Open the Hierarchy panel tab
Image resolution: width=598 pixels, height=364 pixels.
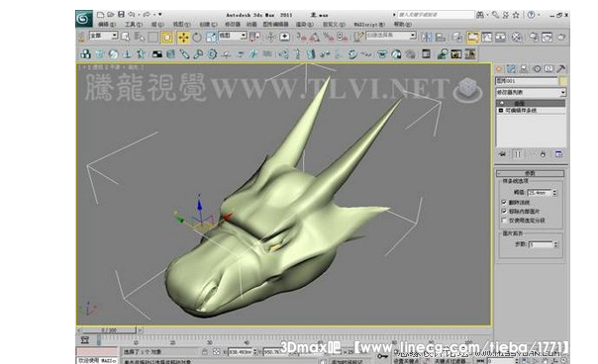pos(524,68)
